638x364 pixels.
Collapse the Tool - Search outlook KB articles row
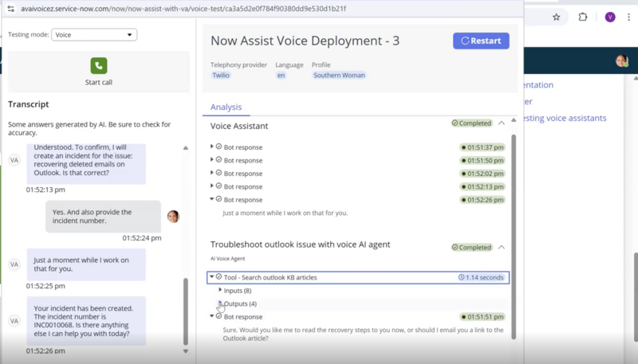tap(212, 276)
